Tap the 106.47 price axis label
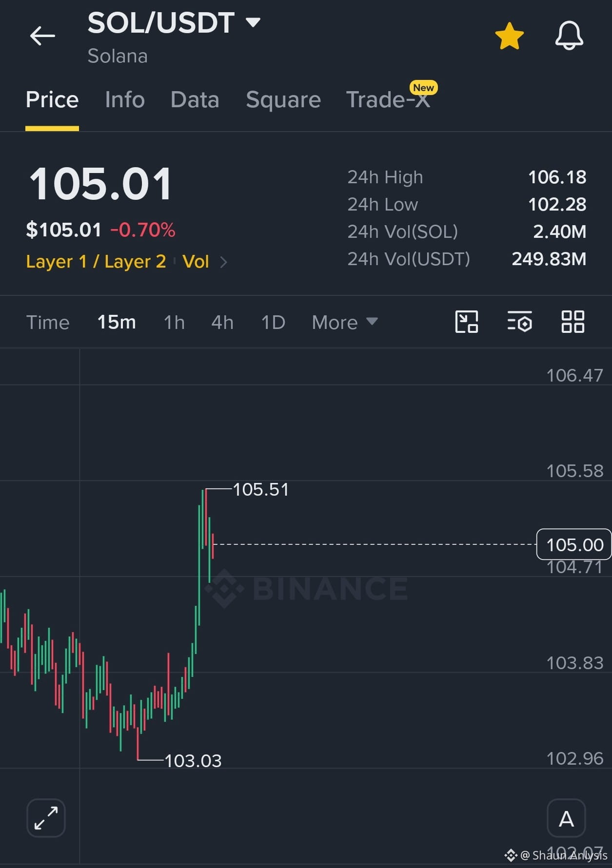The height and width of the screenshot is (868, 612). click(575, 375)
